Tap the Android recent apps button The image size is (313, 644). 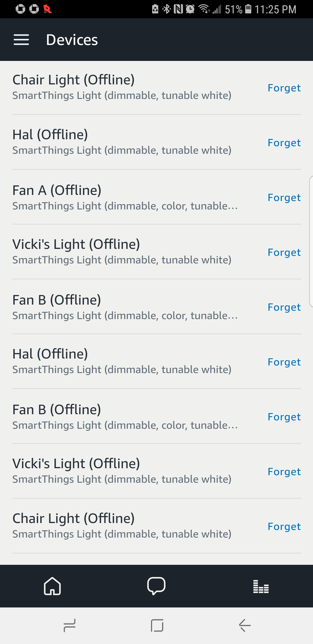[70, 625]
